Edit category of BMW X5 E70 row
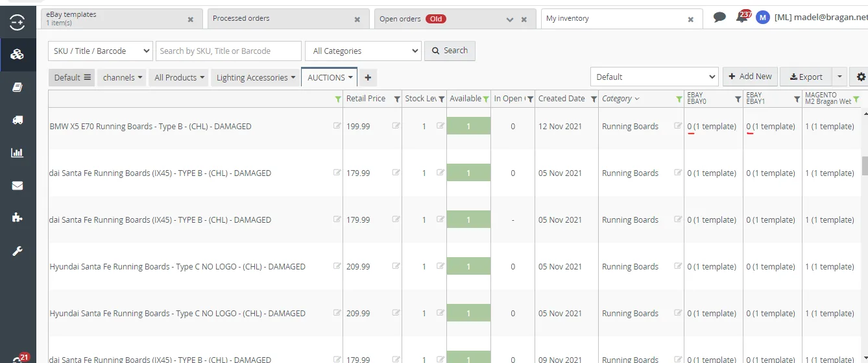 678,126
